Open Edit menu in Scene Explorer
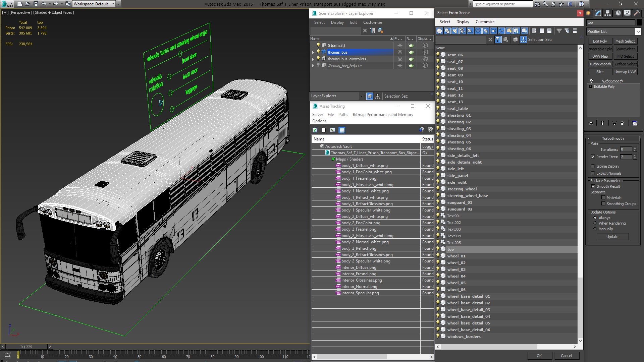644x362 pixels. pyautogui.click(x=354, y=22)
